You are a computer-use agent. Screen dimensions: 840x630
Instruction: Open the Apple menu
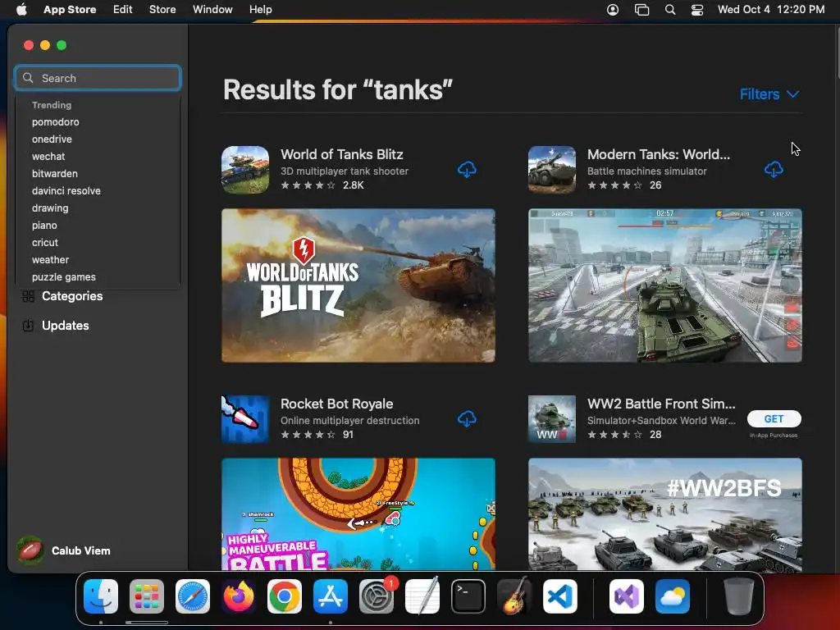21,9
